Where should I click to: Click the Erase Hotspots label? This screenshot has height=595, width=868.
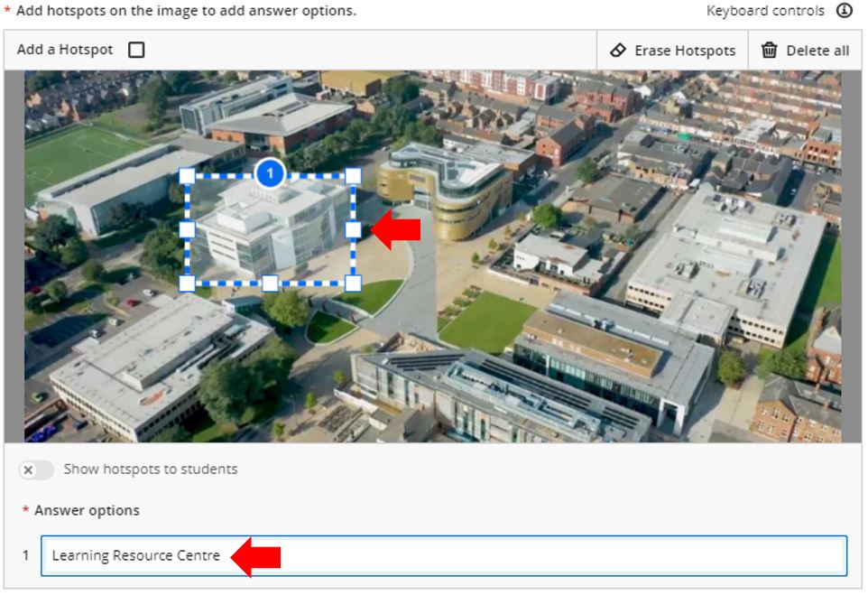[685, 51]
